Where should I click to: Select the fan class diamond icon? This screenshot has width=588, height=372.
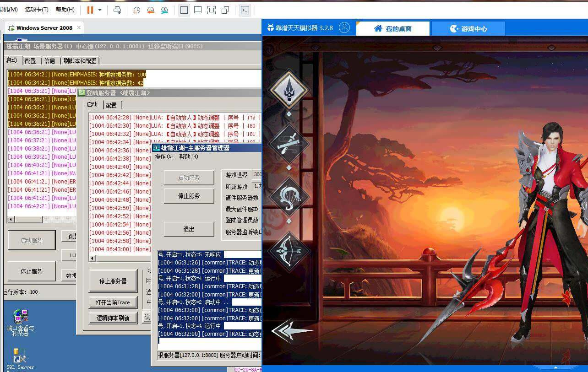pos(289,197)
